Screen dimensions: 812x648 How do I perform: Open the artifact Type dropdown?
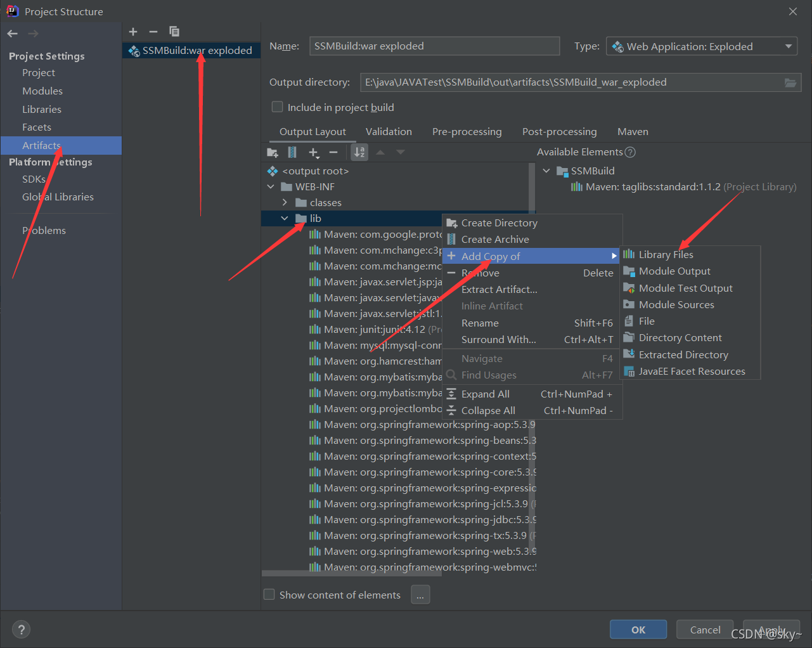(x=702, y=46)
